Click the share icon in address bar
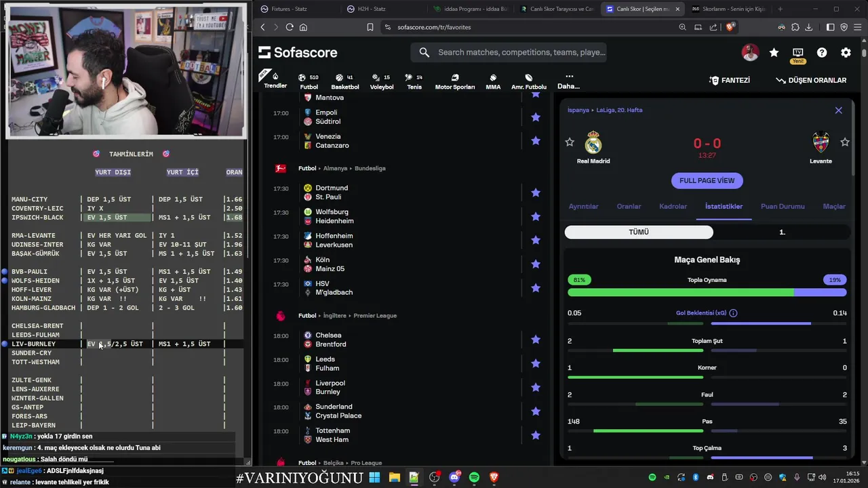 713,27
